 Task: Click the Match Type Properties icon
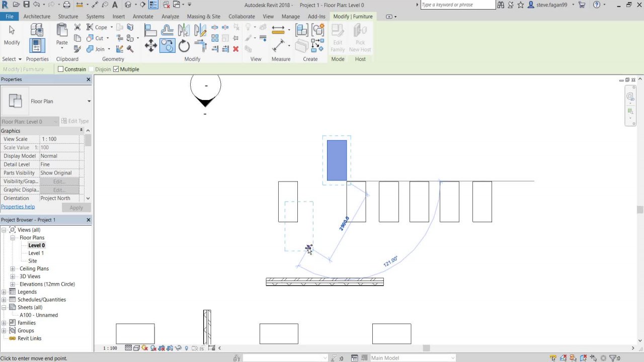point(77,49)
